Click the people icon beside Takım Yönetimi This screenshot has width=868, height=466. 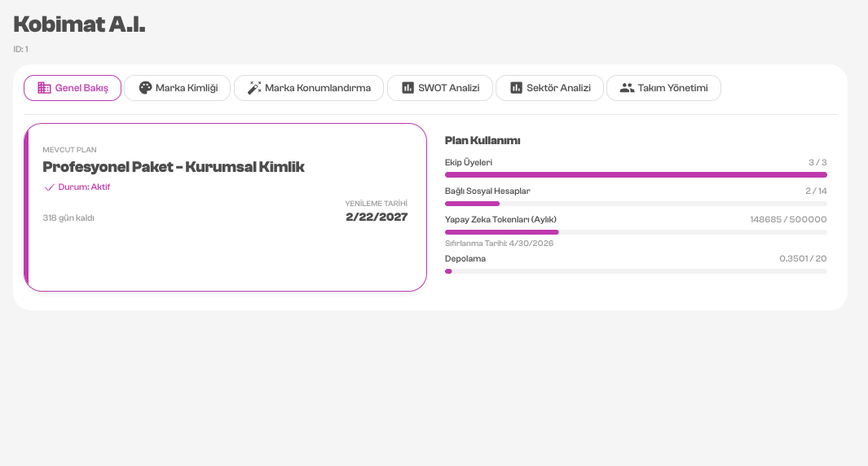628,87
